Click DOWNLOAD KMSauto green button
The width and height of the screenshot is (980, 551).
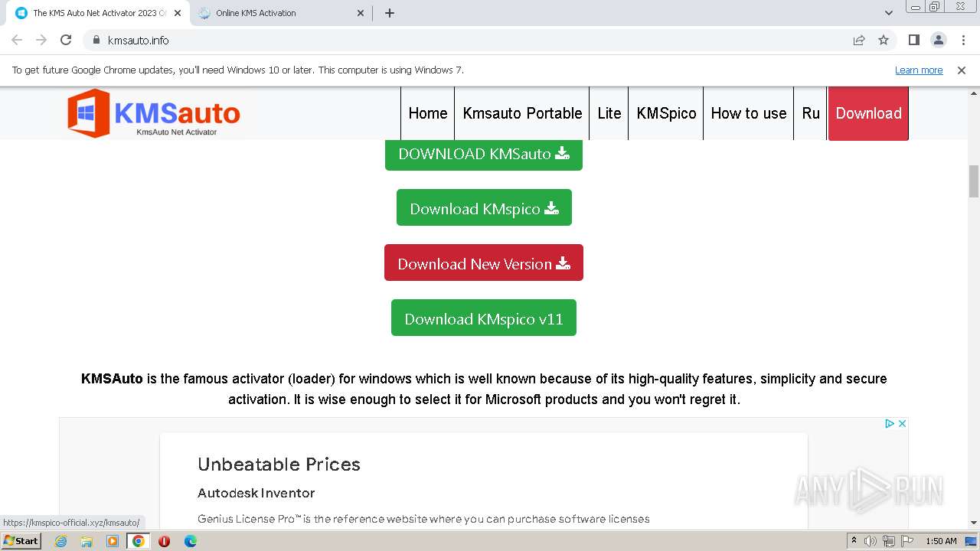[484, 154]
